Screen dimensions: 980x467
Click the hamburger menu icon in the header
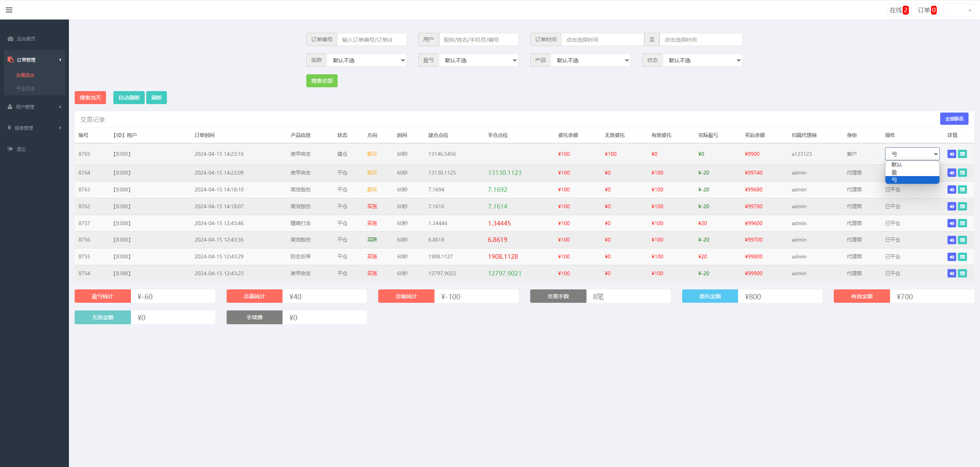[9, 10]
